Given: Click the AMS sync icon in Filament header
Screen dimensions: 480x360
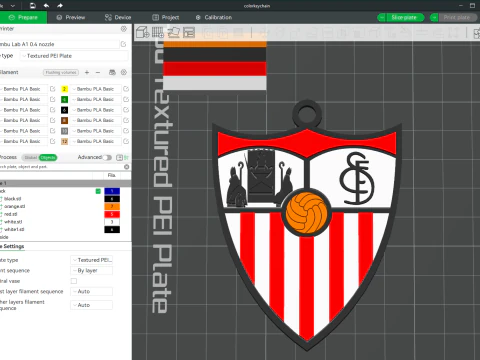Looking at the screenshot, I should (x=112, y=72).
